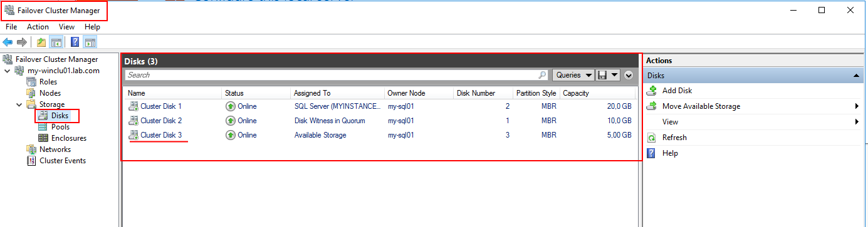
Task: Open the File menu
Action: [x=11, y=27]
